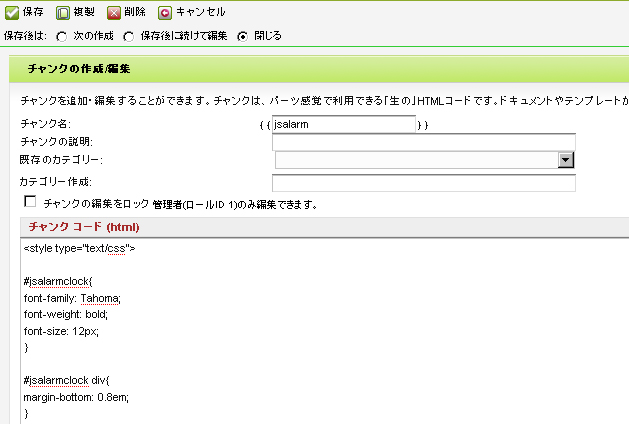Image resolution: width=629 pixels, height=424 pixels.
Task: Click the cancel (キャンセル) icon
Action: tap(165, 12)
